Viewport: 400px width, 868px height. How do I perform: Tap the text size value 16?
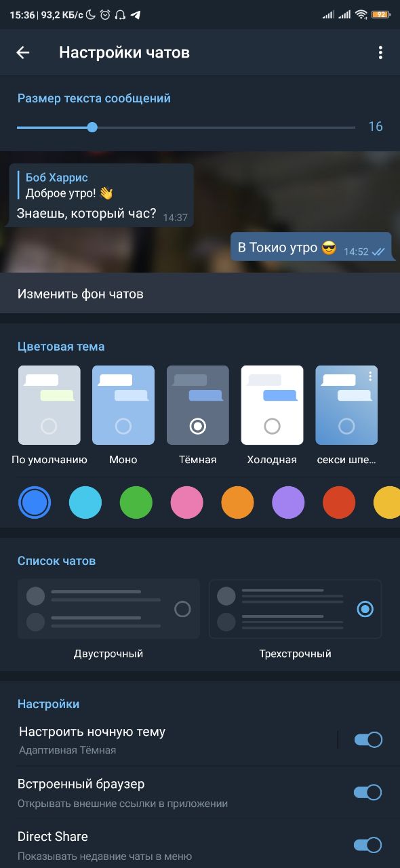[376, 127]
